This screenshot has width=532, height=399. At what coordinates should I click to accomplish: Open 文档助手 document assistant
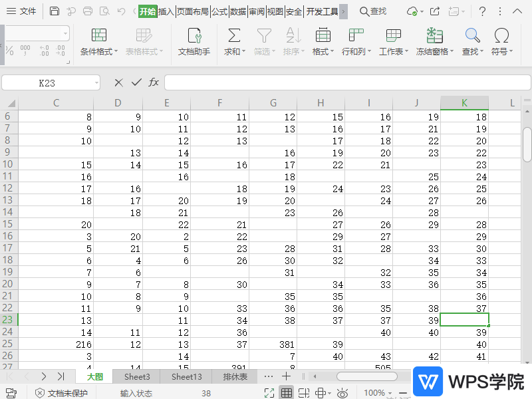pos(194,42)
